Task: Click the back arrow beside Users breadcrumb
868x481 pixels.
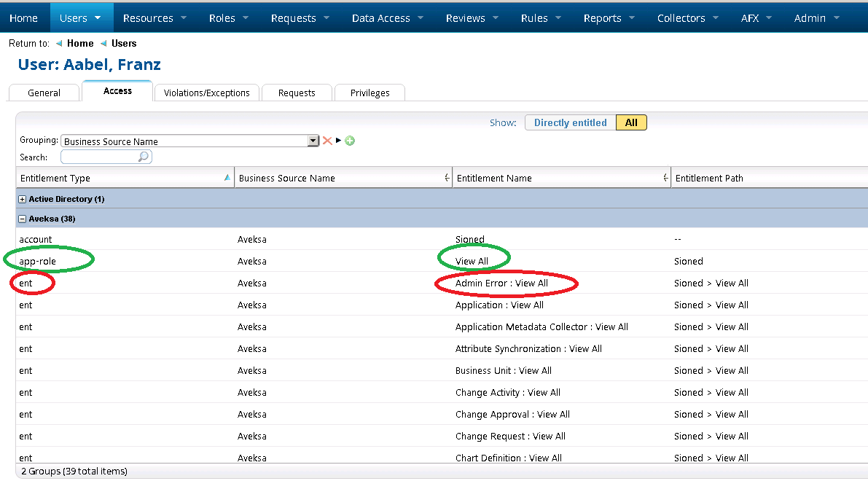Action: [103, 43]
